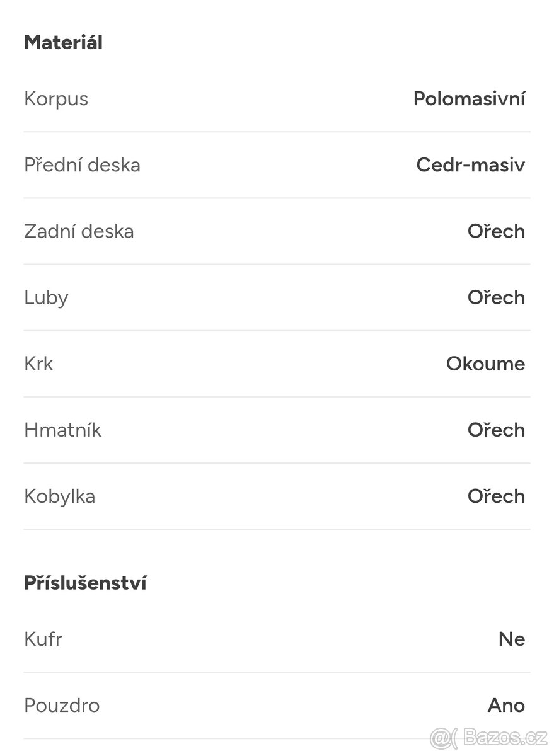The width and height of the screenshot is (554, 756).
Task: Click the Okoume value
Action: coord(485,364)
